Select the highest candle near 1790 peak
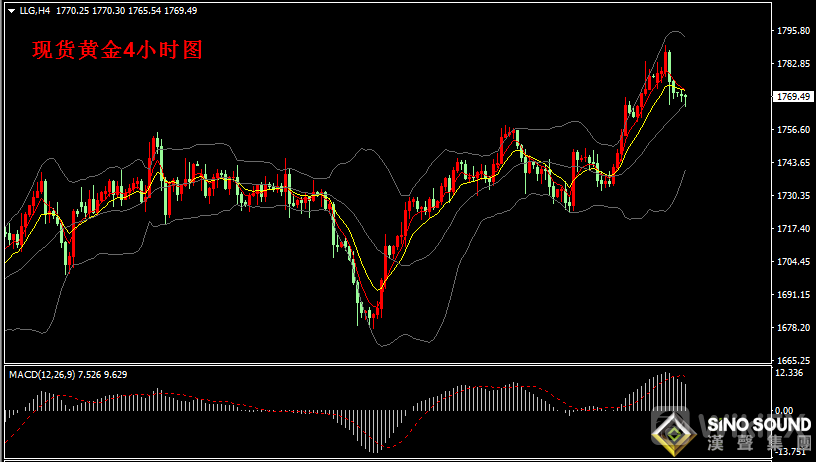Viewport: 816px width, 462px height. tap(667, 62)
